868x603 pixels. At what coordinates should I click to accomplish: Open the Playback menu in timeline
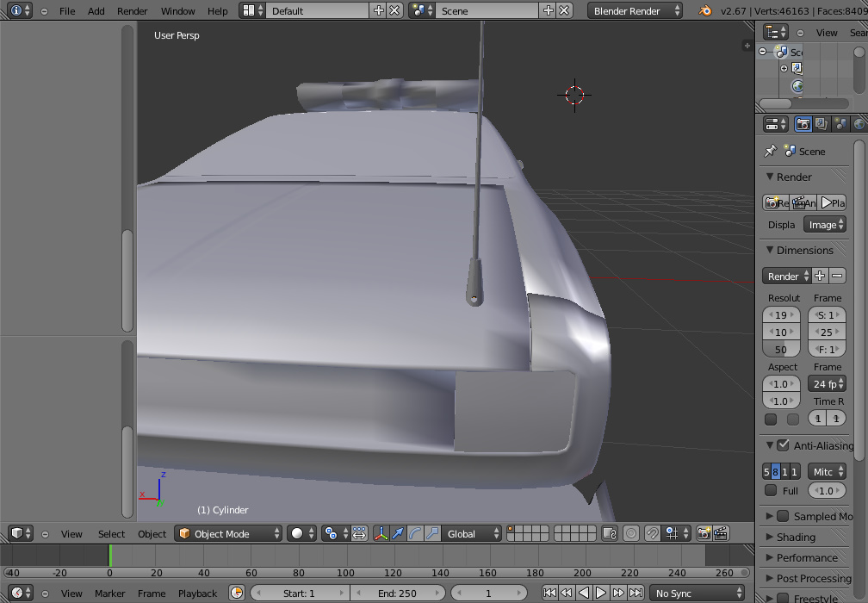(x=197, y=593)
